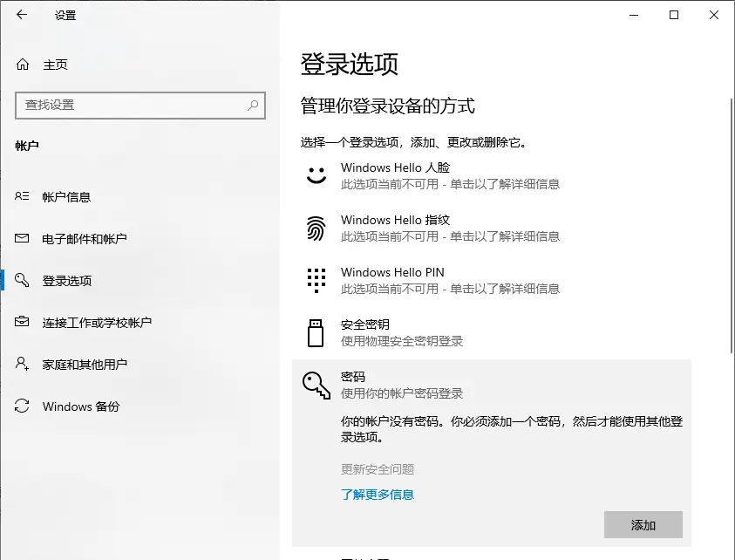Click 管理你登录设备的方式 heading text
The image size is (735, 560).
click(388, 106)
